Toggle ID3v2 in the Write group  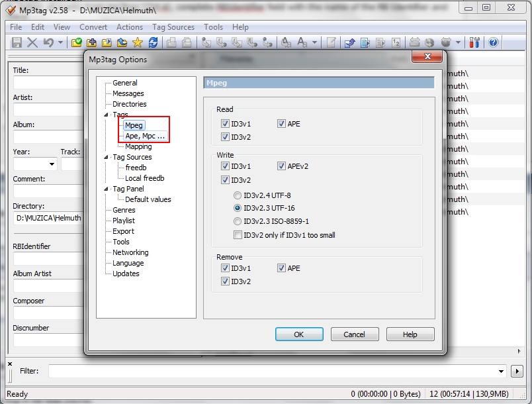[225, 180]
